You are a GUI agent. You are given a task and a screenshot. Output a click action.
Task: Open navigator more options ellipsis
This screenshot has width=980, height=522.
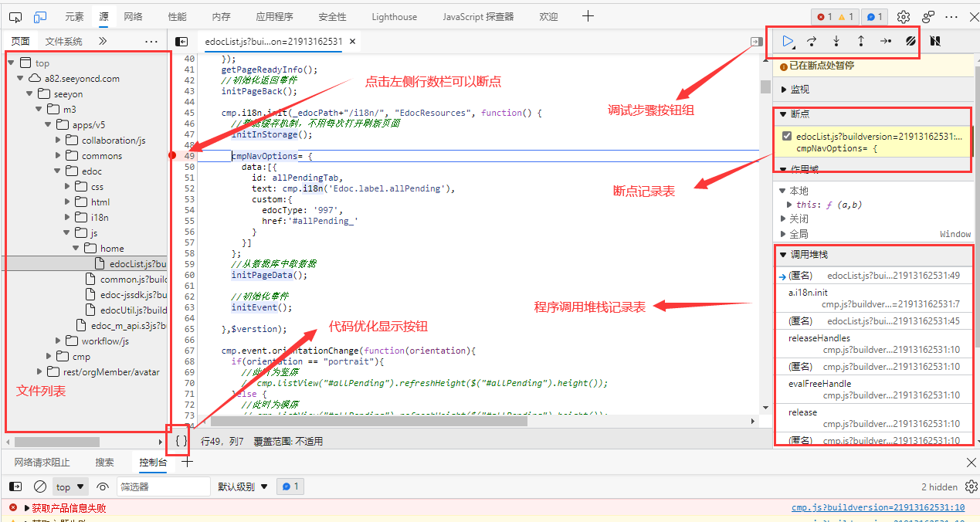[x=151, y=41]
